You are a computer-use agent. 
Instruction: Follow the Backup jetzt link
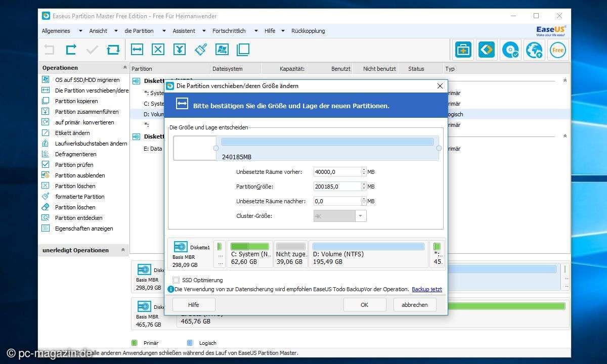point(427,290)
